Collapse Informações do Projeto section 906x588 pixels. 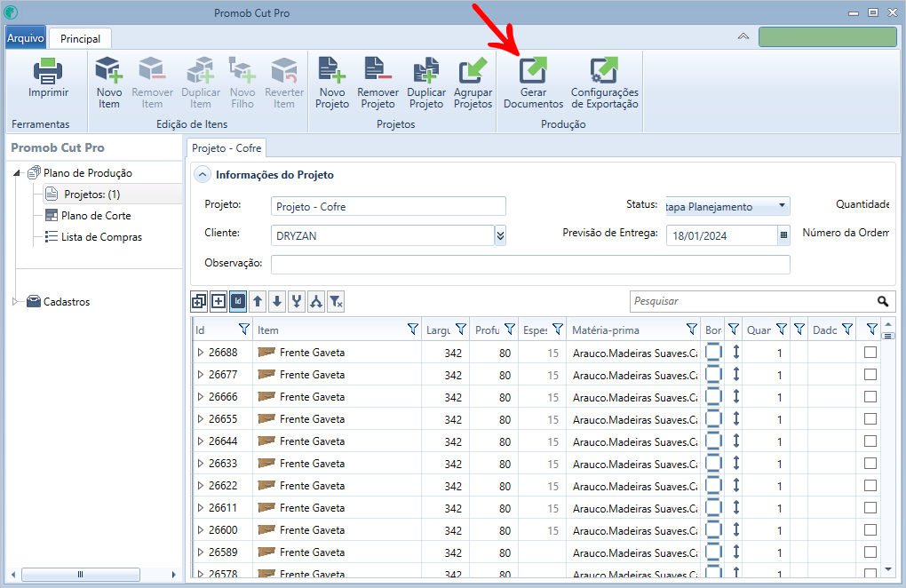pos(203,174)
